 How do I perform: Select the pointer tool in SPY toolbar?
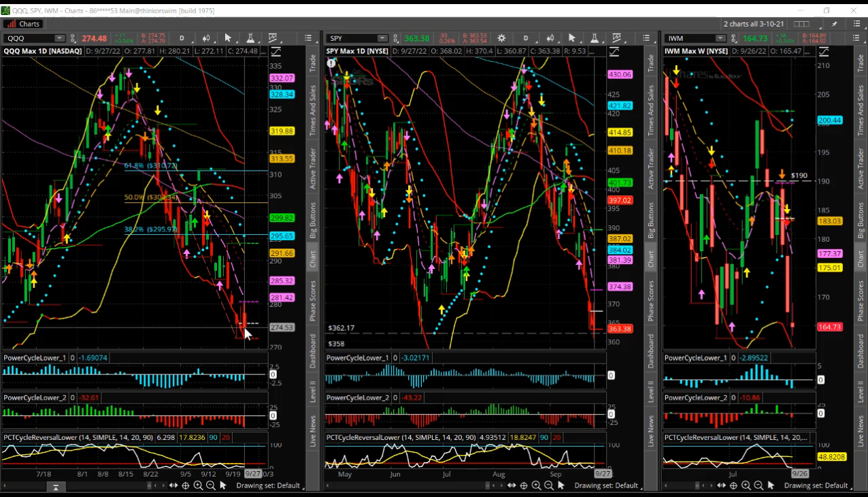click(572, 38)
